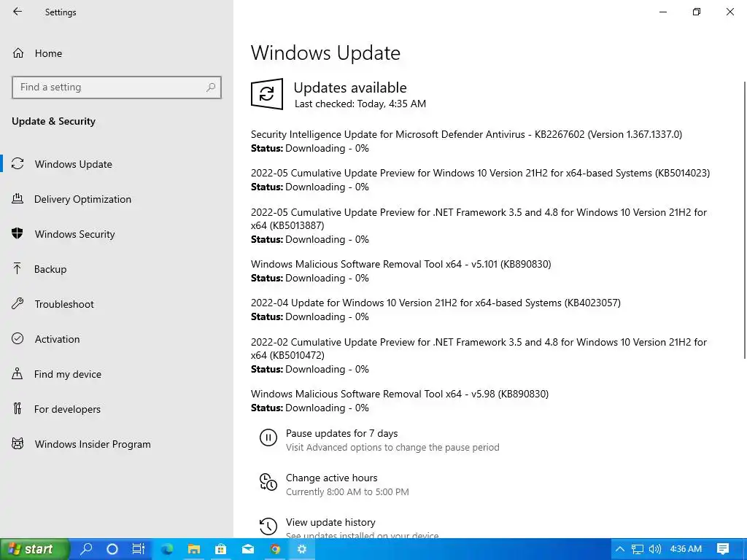Click the Change active hours clock icon

tap(268, 482)
